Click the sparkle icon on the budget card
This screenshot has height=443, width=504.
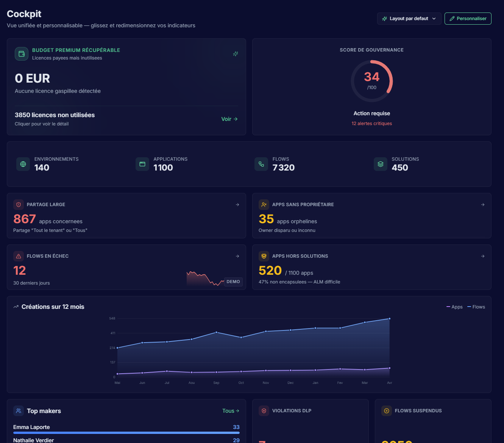pos(236,54)
